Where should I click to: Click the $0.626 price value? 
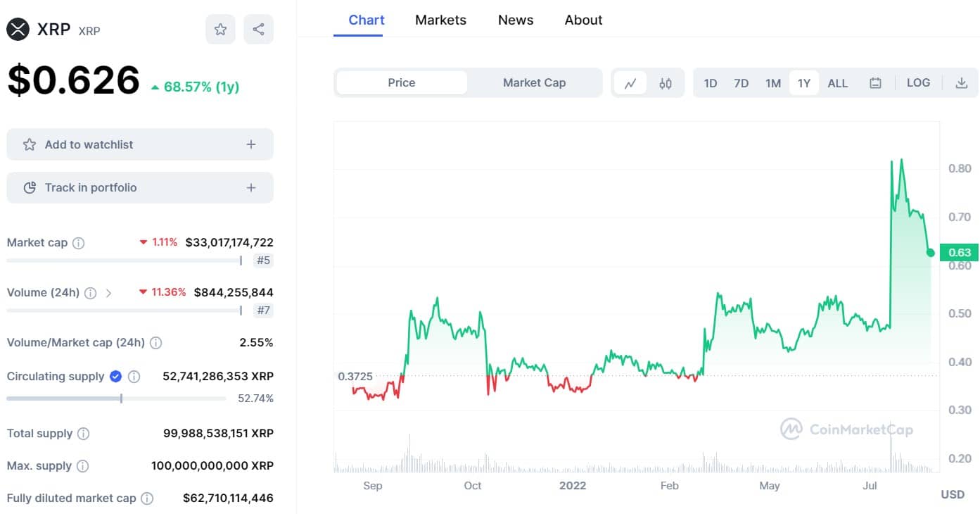tap(73, 80)
